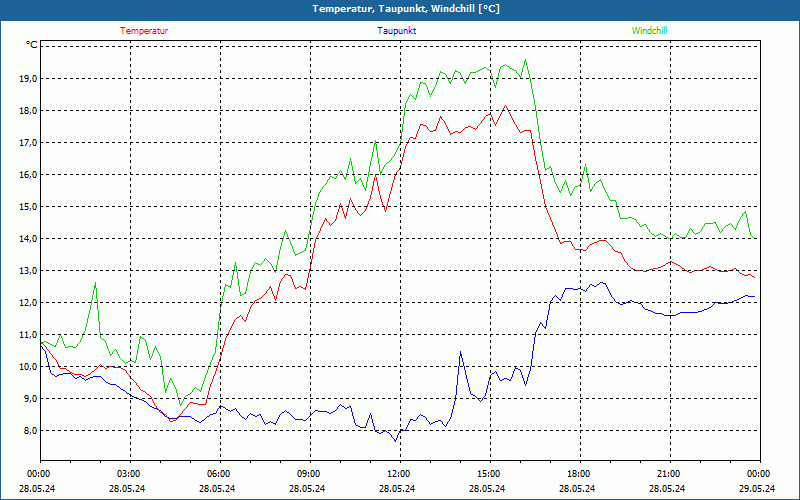
Task: Click the 19,0 y-axis value
Action: (x=29, y=79)
